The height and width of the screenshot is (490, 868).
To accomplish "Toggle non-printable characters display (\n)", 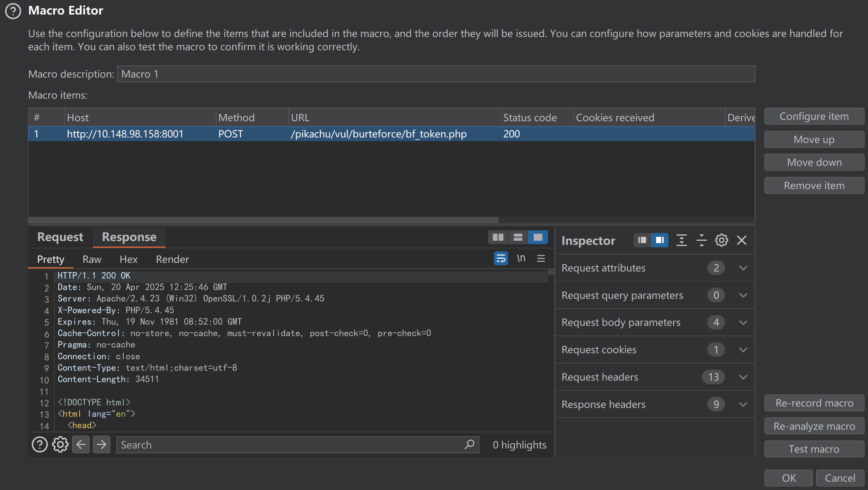I will tap(521, 258).
